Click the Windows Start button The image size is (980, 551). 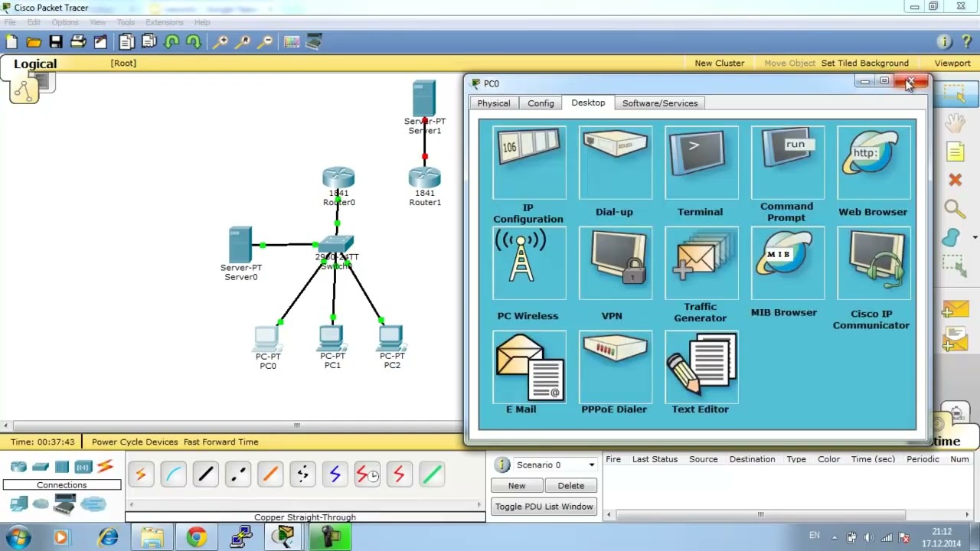click(18, 537)
